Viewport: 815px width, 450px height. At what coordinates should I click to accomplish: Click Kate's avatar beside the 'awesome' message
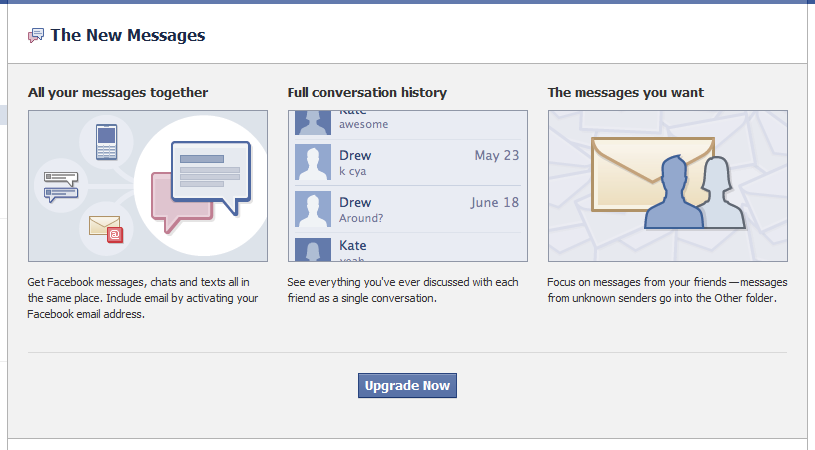click(313, 123)
